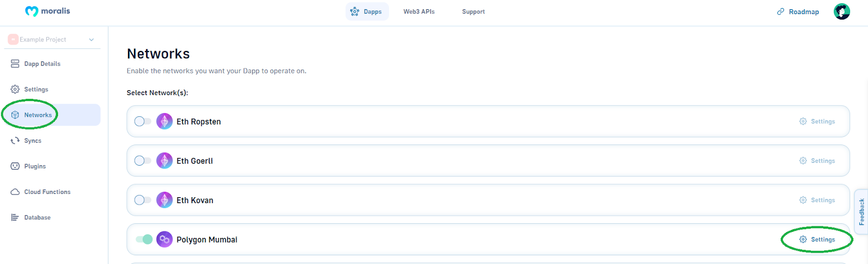Open the Web3 APIs tab
868x264 pixels.
tap(419, 11)
